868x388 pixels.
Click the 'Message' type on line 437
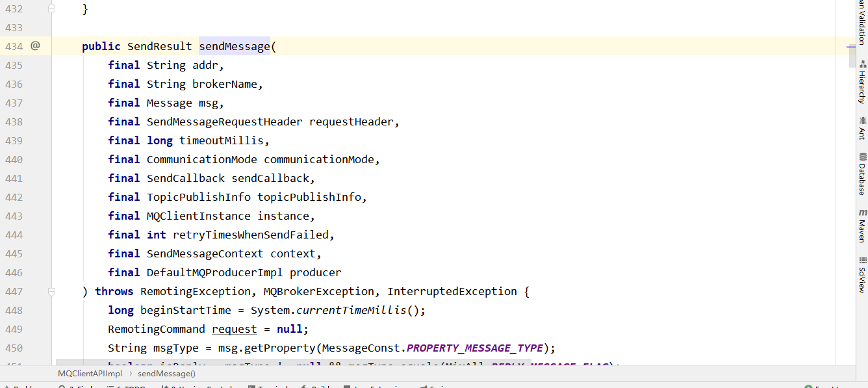click(170, 103)
